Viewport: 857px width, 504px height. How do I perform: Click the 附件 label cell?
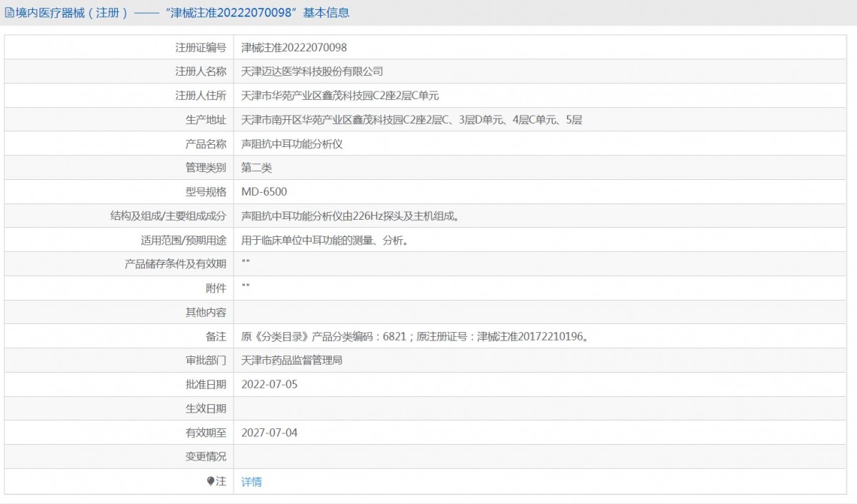[119, 288]
